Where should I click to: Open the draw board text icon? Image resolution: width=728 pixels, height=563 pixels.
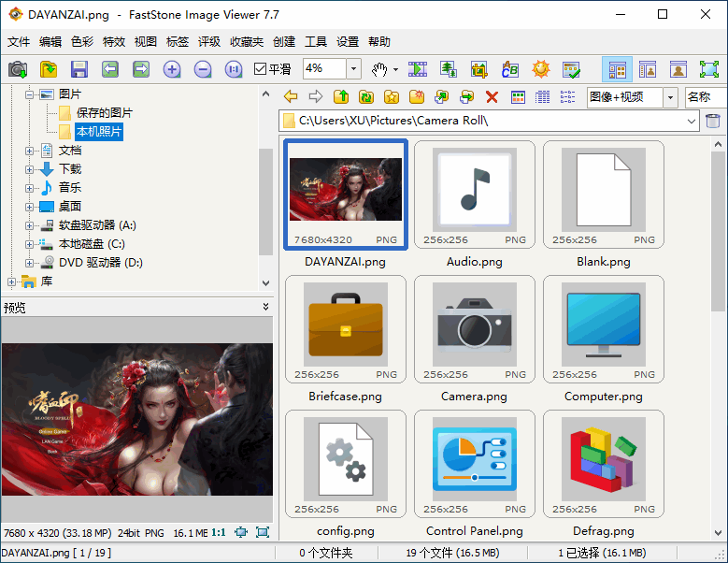click(509, 70)
